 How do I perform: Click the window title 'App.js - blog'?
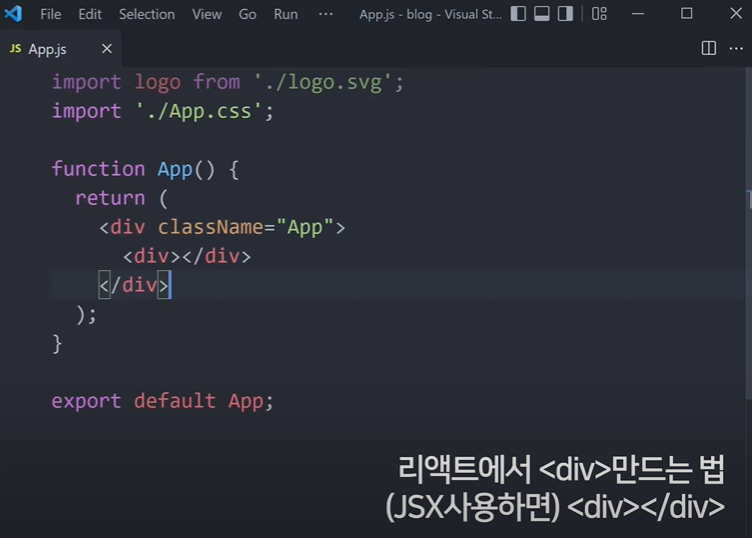pos(396,14)
